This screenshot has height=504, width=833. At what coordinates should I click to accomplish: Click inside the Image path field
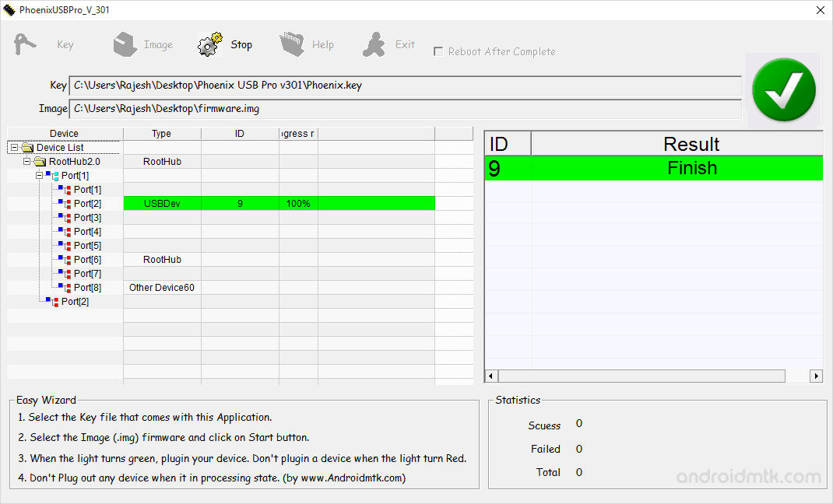(405, 109)
